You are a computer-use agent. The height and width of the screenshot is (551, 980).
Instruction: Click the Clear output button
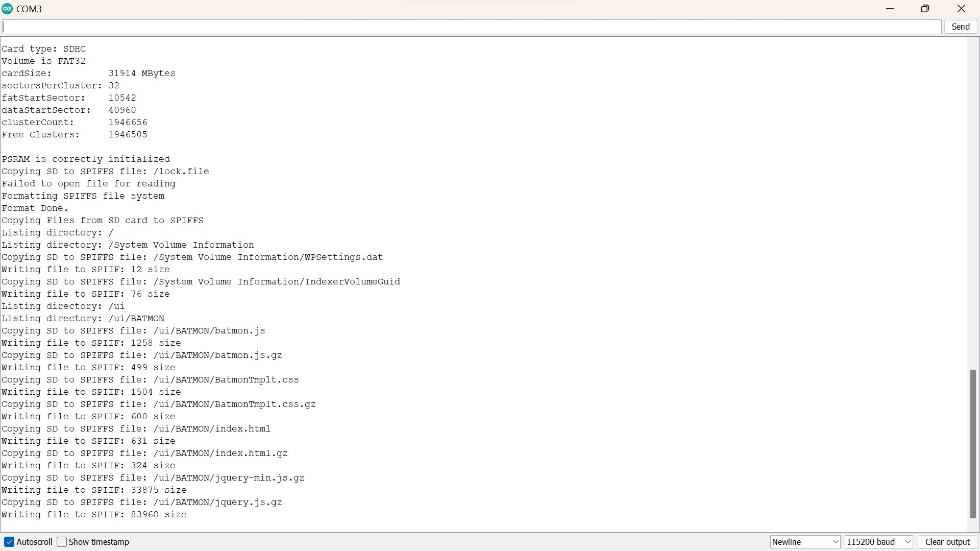947,542
